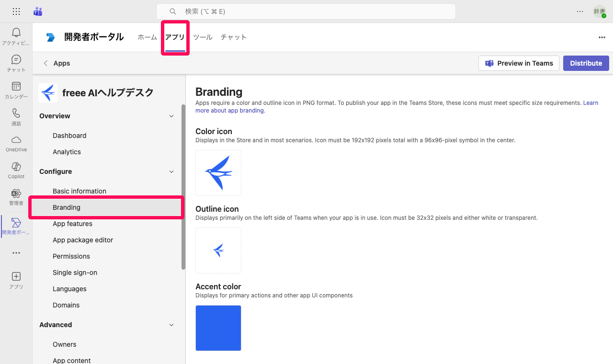The height and width of the screenshot is (364, 613).
Task: Open the blue Accent color swatch
Action: click(218, 328)
